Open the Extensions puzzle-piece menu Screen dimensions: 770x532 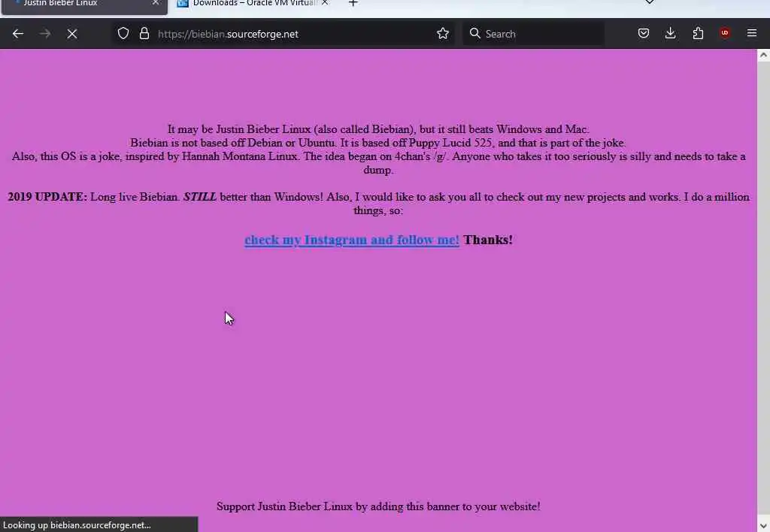698,33
